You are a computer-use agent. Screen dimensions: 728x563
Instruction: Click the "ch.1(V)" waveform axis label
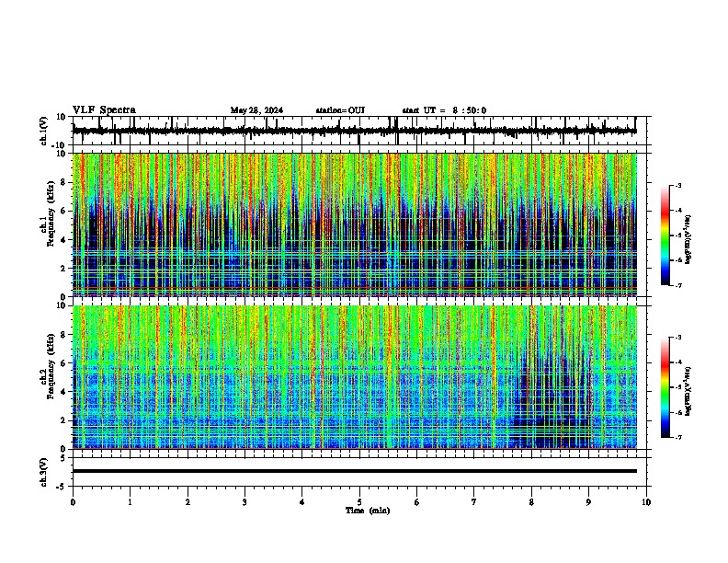click(44, 131)
